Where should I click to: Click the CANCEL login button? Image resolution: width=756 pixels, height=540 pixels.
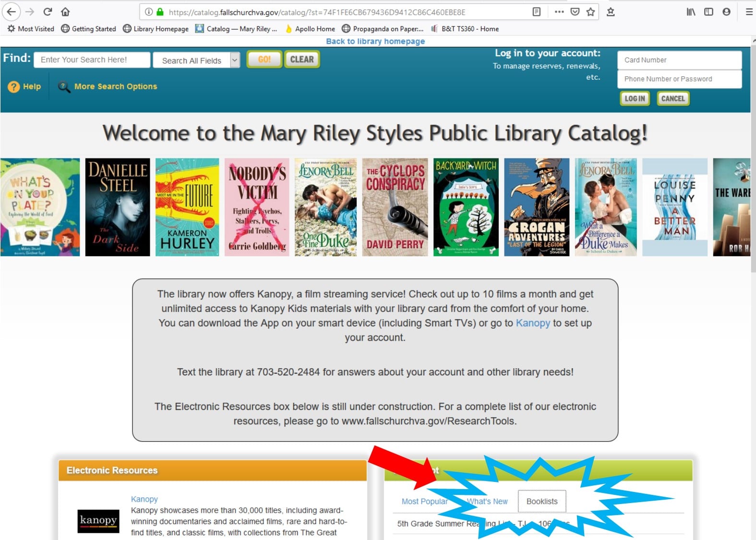(x=673, y=98)
